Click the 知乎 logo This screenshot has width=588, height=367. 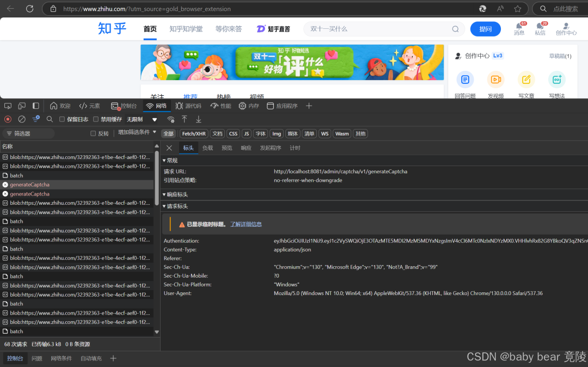[112, 28]
